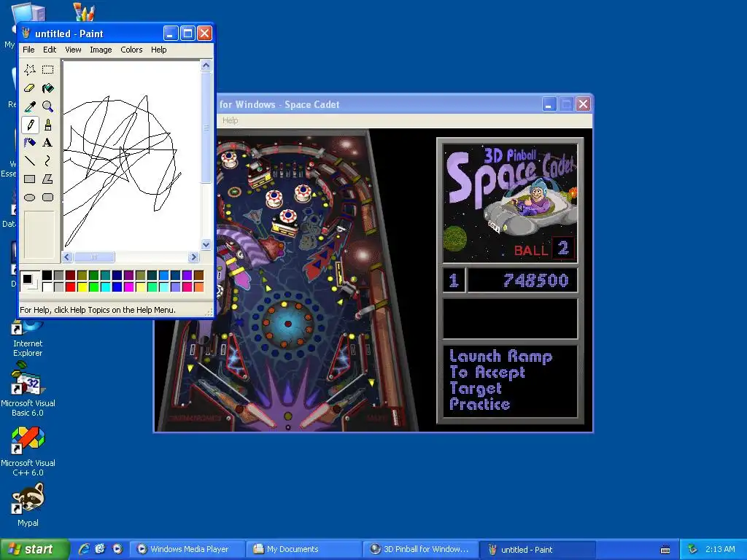This screenshot has width=747, height=560.
Task: Click the Paint status bar help text
Action: coord(98,310)
